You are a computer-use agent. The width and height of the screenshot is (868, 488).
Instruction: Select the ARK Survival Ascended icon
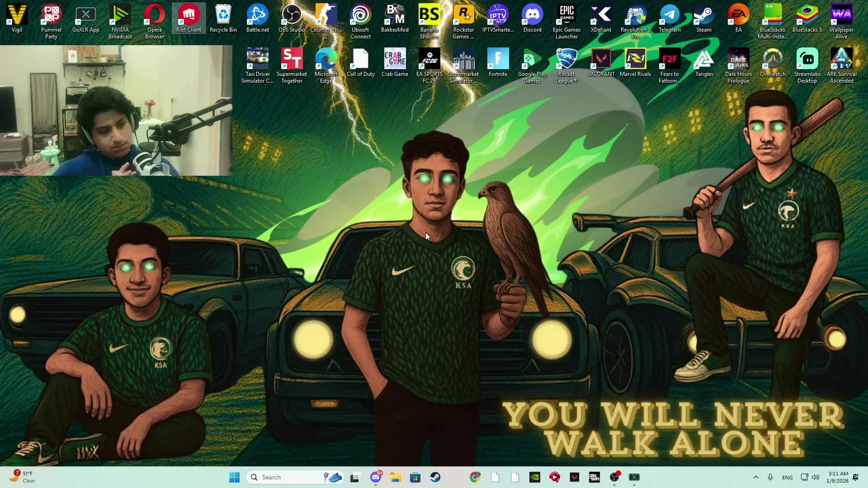[x=842, y=66]
